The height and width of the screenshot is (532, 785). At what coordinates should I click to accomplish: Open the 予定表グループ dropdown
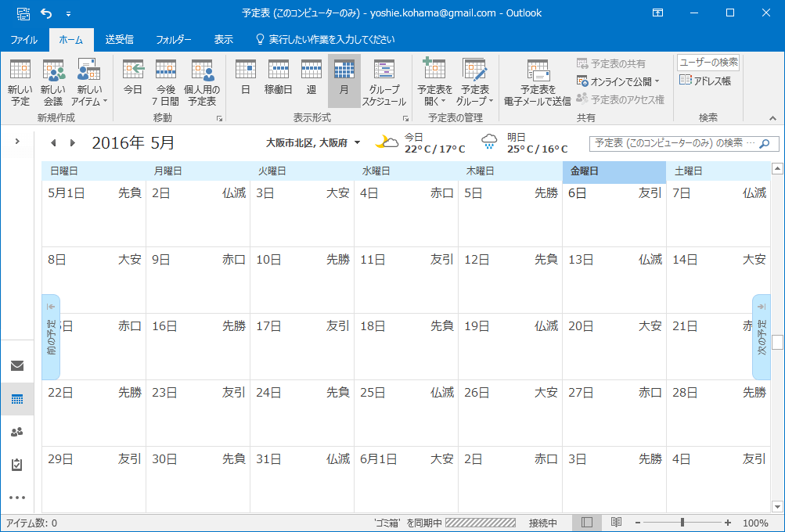(474, 83)
